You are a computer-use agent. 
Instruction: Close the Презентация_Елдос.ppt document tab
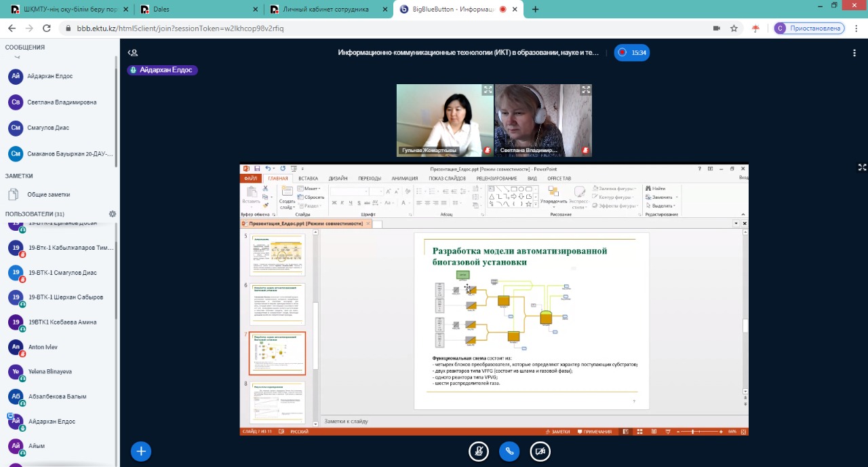(368, 223)
